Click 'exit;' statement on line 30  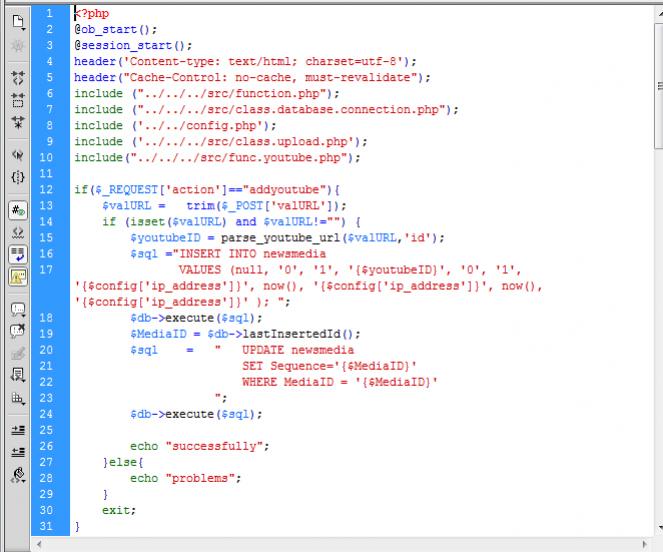pos(119,511)
